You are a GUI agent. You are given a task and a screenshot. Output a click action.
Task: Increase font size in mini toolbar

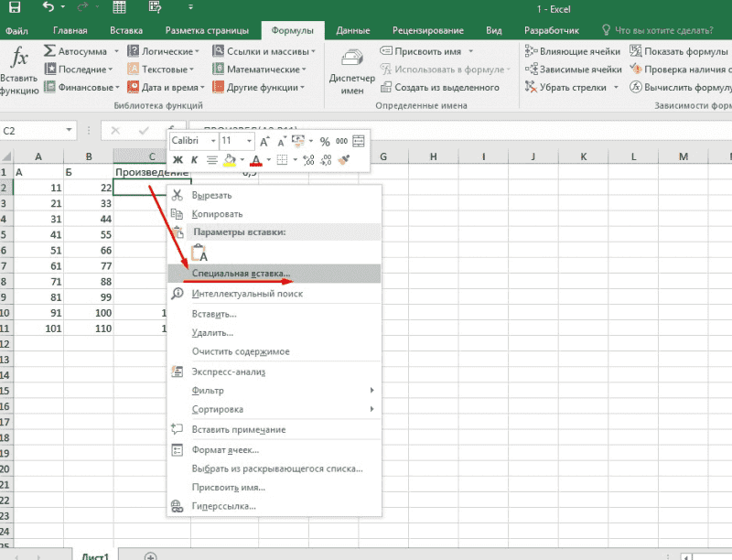[x=264, y=141]
